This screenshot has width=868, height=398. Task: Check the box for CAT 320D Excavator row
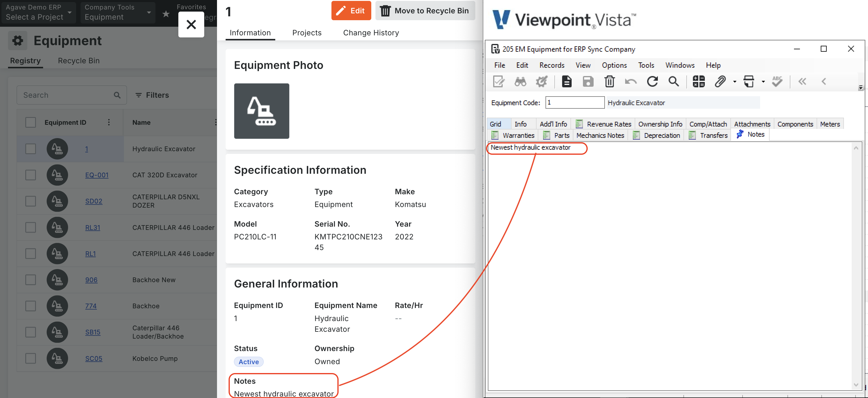31,175
